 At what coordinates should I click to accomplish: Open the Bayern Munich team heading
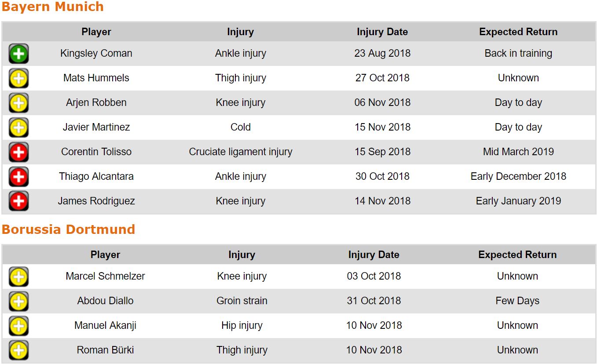[x=53, y=7]
